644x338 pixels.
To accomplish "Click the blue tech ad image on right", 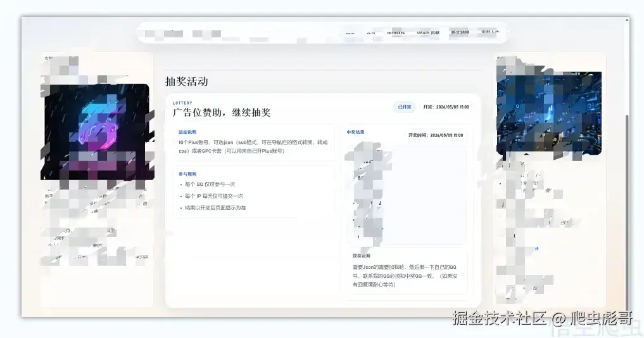I will (x=549, y=113).
